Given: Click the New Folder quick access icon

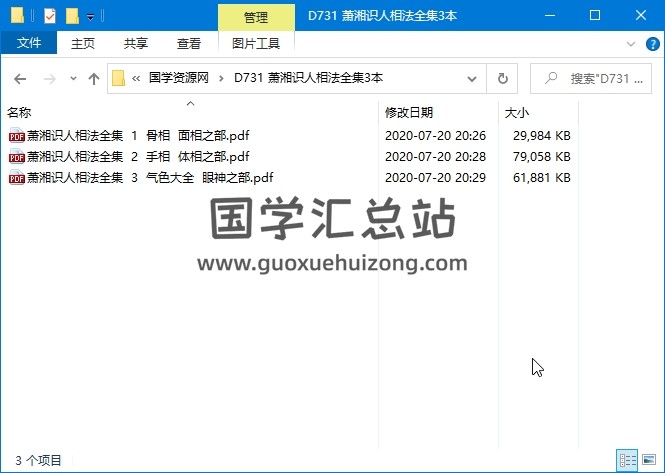Looking at the screenshot, I should pos(73,16).
